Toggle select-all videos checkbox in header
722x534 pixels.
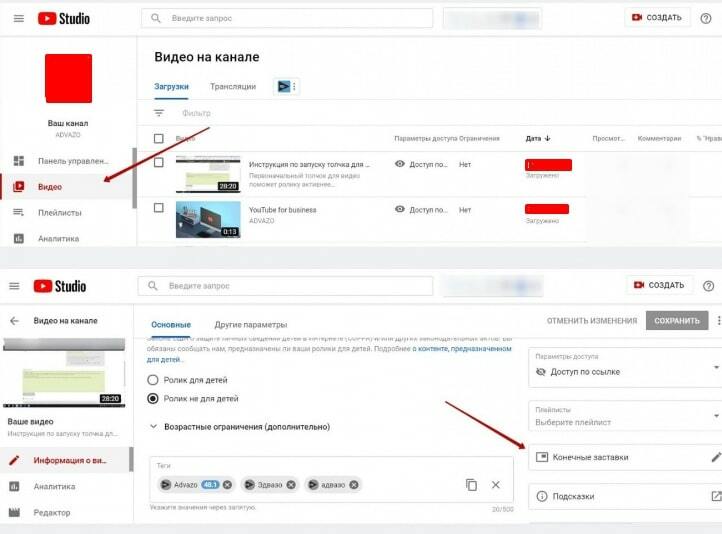click(158, 139)
